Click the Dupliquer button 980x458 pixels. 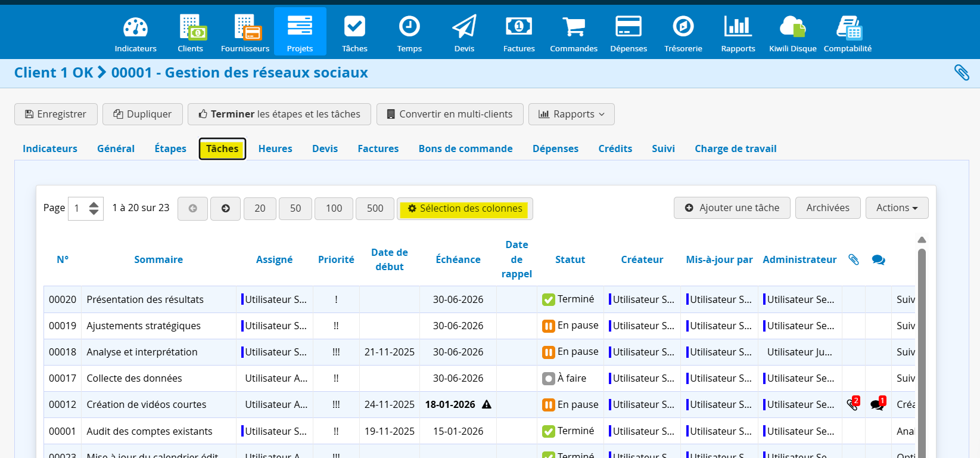pyautogui.click(x=142, y=114)
